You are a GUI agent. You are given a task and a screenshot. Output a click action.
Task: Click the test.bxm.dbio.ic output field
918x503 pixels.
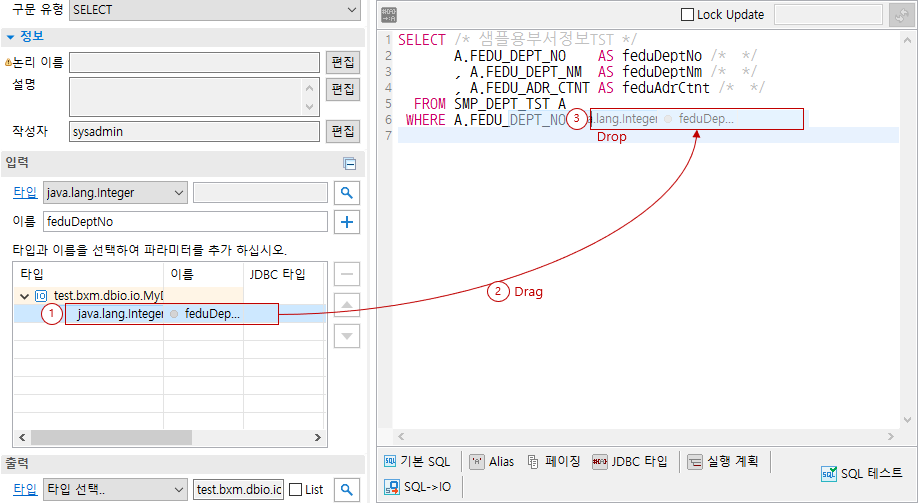point(239,490)
